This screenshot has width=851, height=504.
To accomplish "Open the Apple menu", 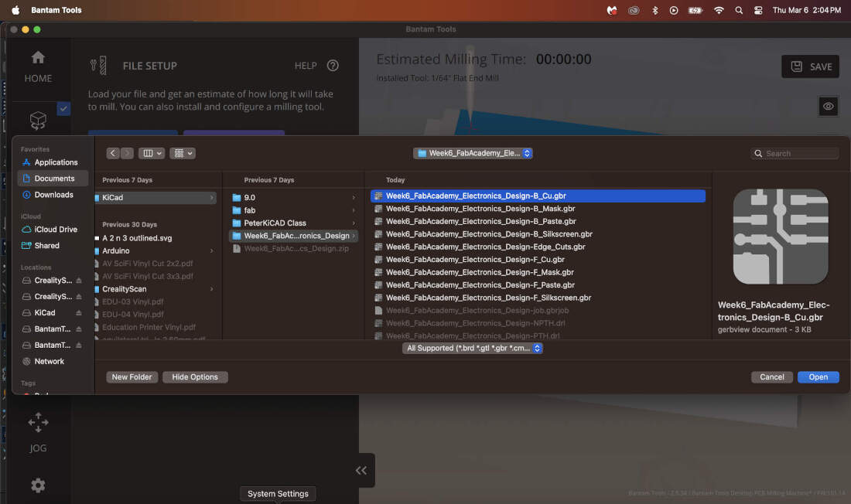I will (15, 10).
